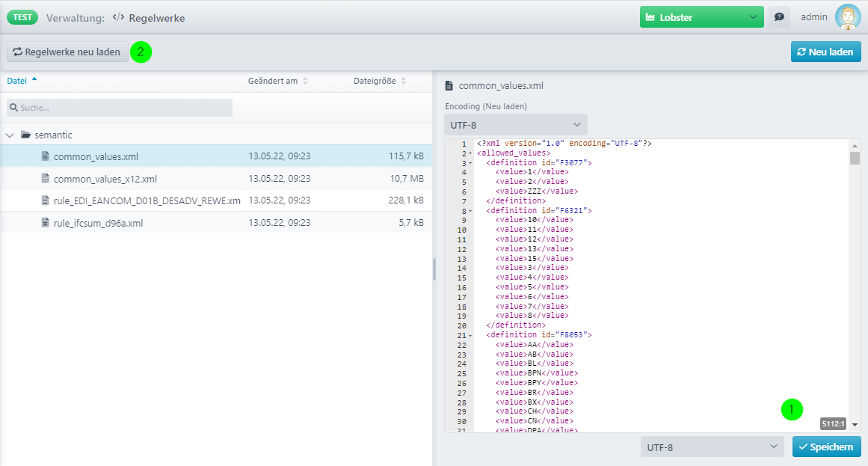Open the chat message icon in header
The image size is (868, 466).
point(779,17)
